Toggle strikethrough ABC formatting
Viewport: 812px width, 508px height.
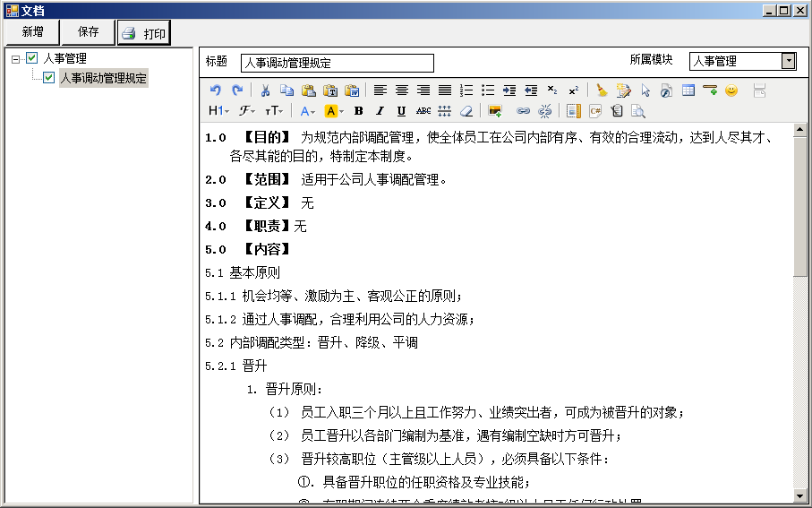point(423,111)
